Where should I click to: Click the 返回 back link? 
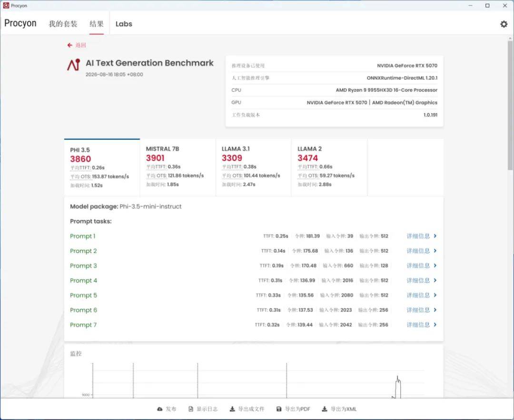click(x=80, y=45)
